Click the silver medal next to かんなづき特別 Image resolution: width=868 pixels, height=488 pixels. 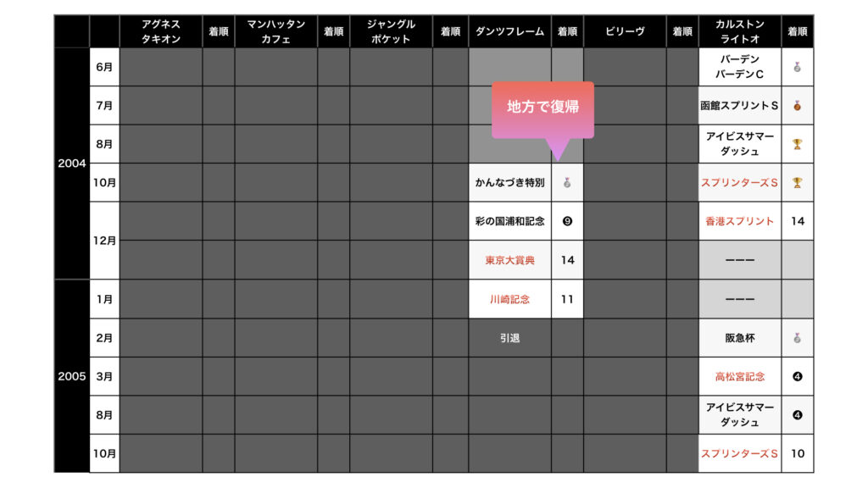567,182
